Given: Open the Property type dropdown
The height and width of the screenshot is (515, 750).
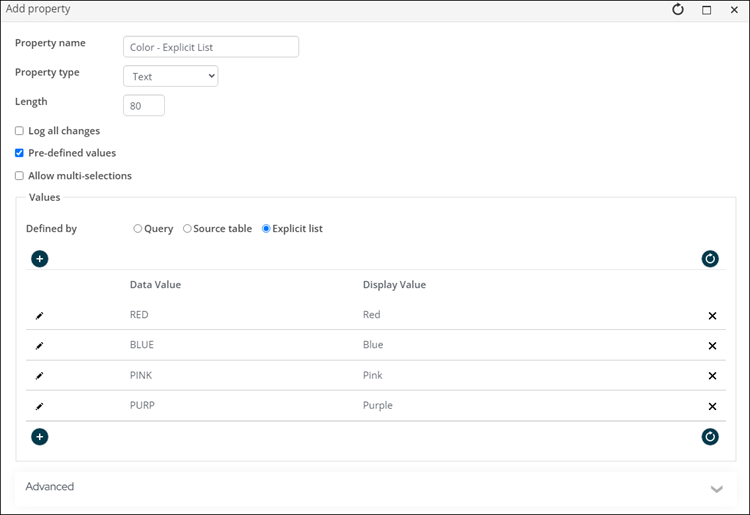Looking at the screenshot, I should click(x=170, y=76).
